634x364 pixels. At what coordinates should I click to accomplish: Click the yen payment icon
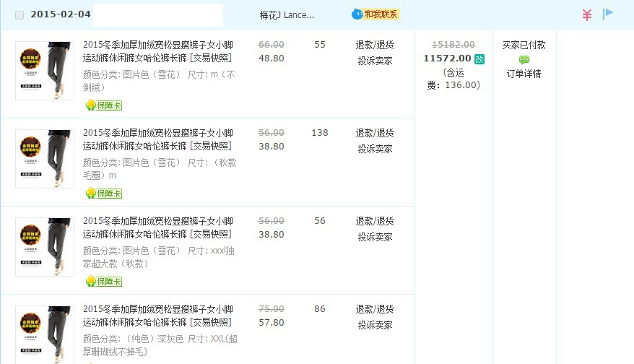(x=586, y=15)
